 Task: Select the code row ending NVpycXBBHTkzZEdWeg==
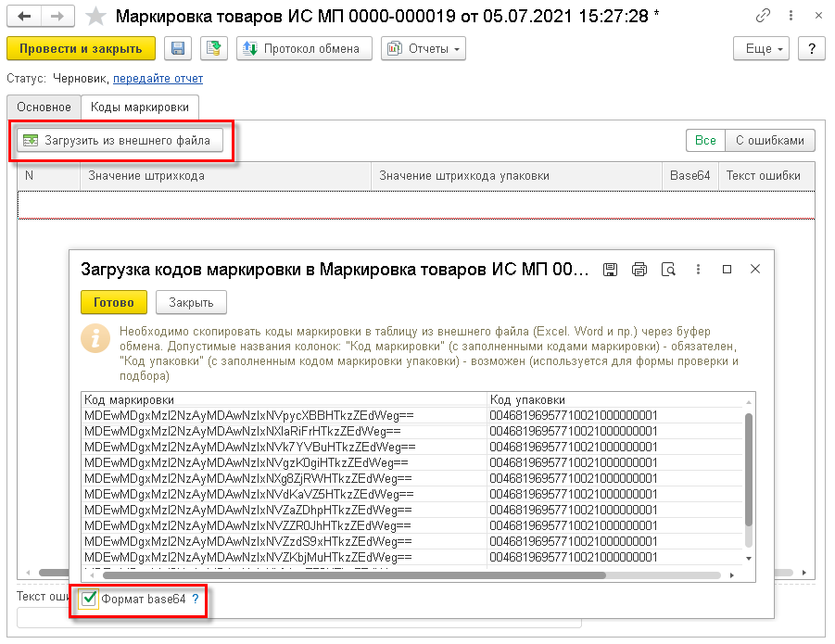[285, 416]
